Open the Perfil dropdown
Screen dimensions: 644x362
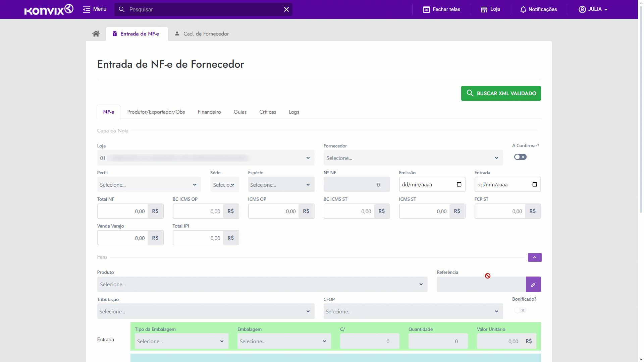pyautogui.click(x=149, y=185)
